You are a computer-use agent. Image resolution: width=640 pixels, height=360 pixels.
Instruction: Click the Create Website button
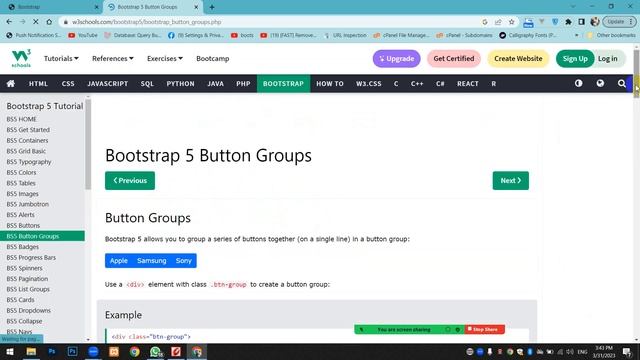point(518,58)
